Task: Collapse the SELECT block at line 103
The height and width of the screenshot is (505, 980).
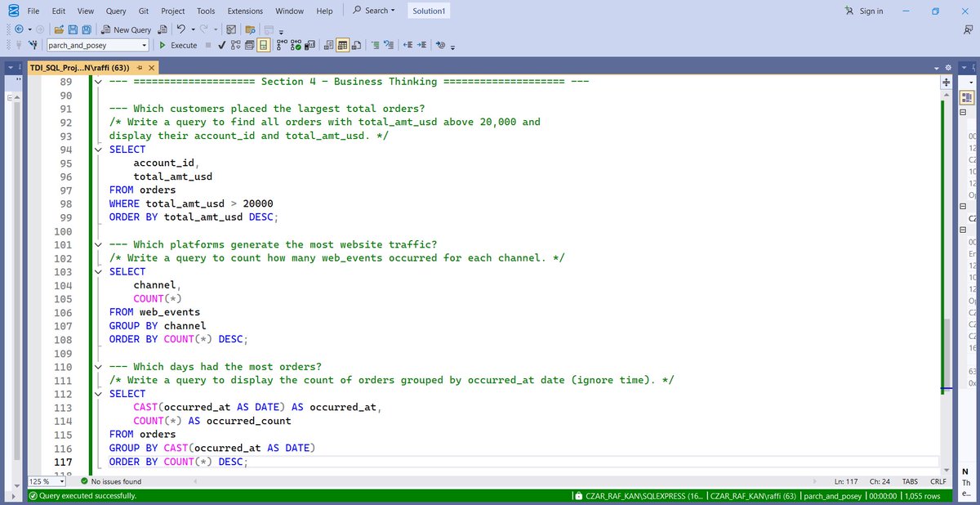Action: (99, 271)
